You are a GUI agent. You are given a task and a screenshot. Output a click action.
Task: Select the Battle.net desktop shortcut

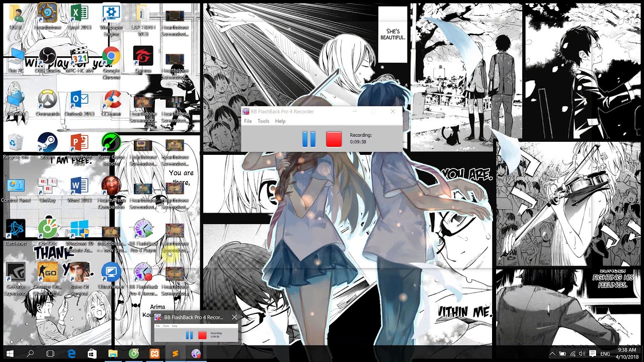coord(16,233)
